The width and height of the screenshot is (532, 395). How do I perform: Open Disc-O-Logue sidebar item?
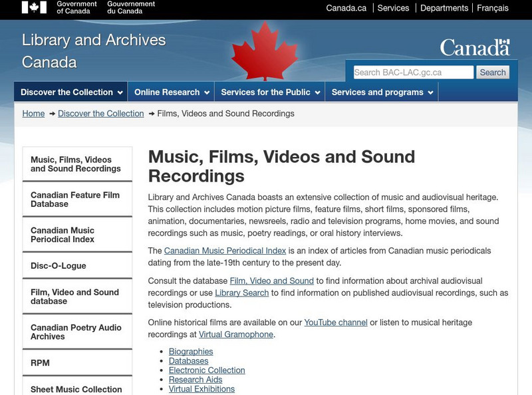point(77,265)
